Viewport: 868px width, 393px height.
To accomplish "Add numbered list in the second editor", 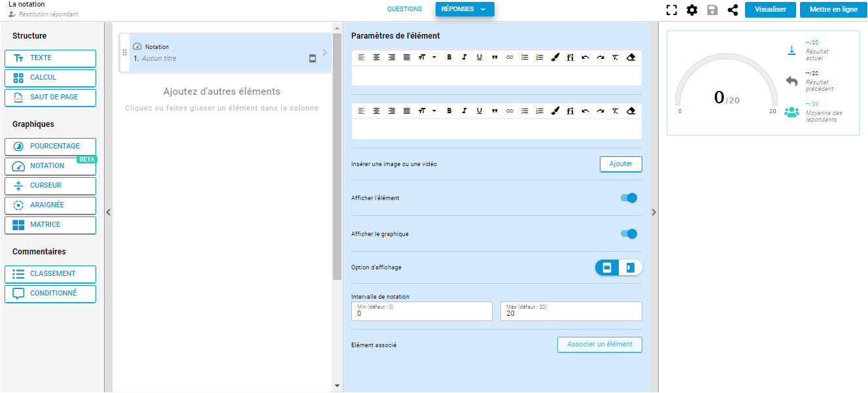I will point(540,111).
